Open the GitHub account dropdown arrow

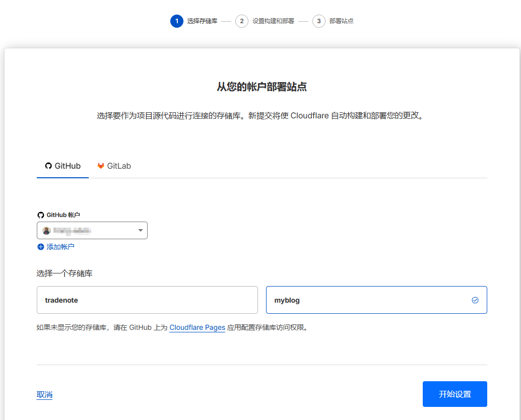click(x=141, y=231)
